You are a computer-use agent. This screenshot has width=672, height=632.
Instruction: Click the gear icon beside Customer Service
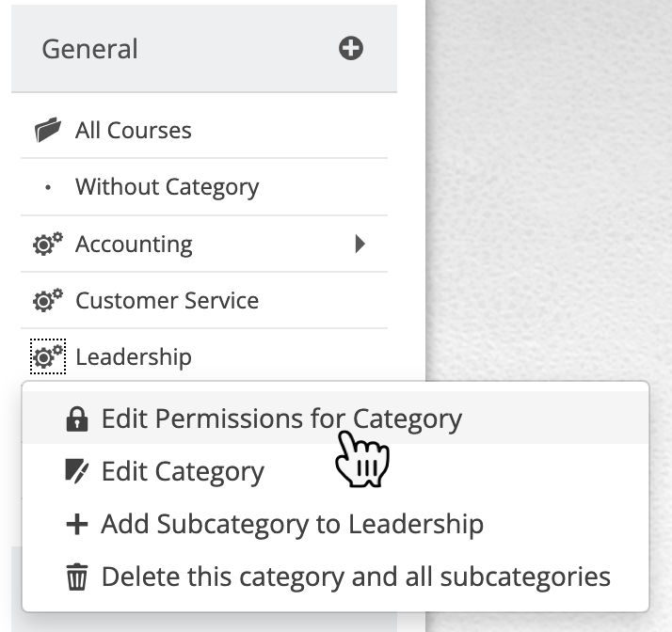48,301
